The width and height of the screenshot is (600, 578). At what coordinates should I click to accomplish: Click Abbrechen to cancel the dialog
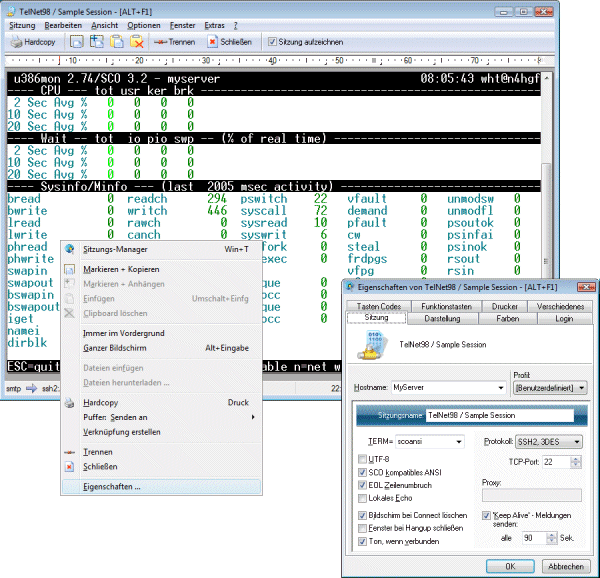tap(566, 566)
